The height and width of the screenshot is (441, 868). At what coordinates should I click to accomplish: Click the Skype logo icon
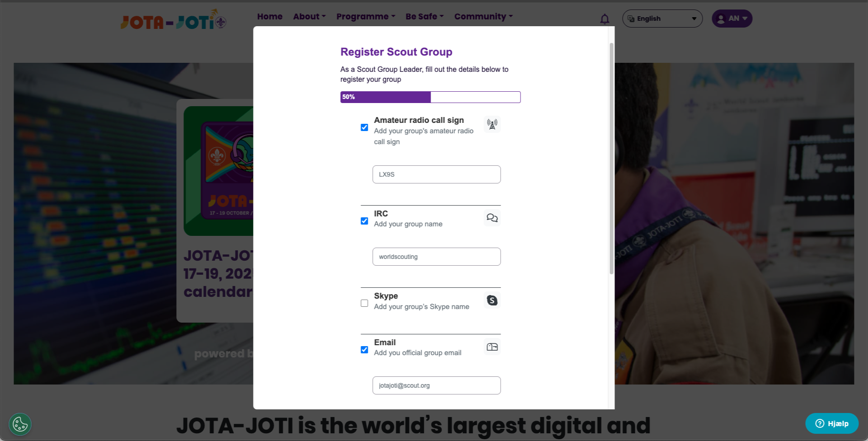click(492, 300)
